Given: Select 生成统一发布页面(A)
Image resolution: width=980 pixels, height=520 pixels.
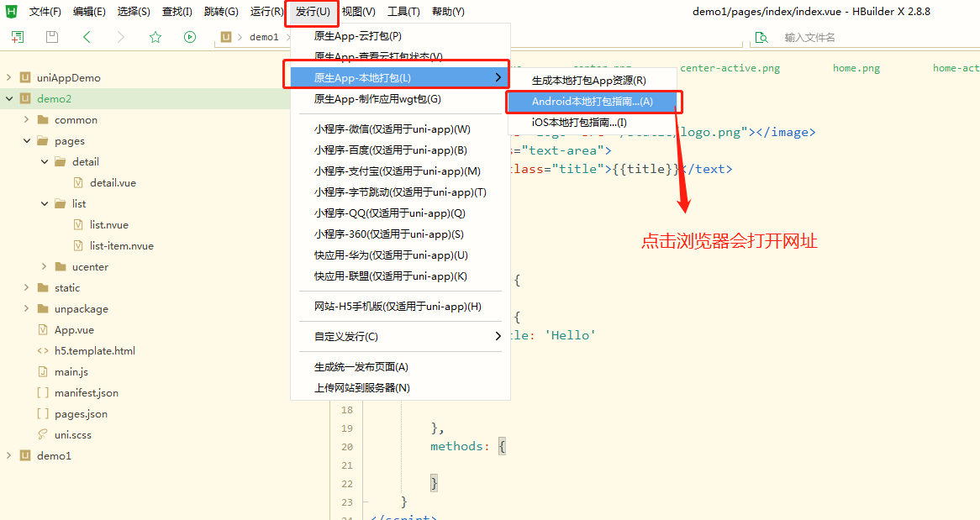Looking at the screenshot, I should (401, 367).
